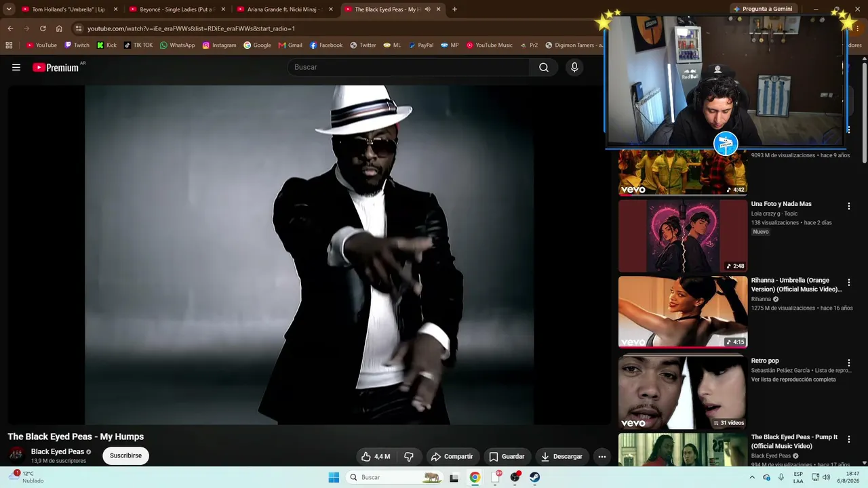Open 'Ver lista de reproducción completa' link
The image size is (868, 488).
click(x=793, y=380)
